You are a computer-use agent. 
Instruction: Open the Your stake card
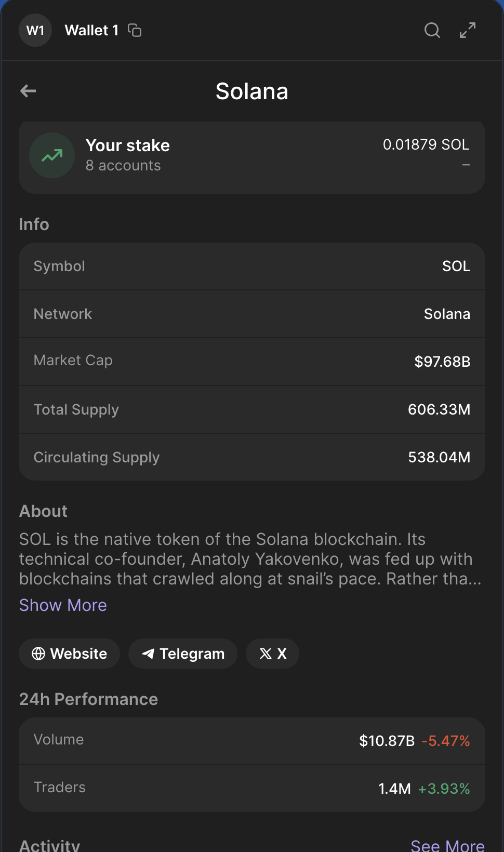coord(252,157)
